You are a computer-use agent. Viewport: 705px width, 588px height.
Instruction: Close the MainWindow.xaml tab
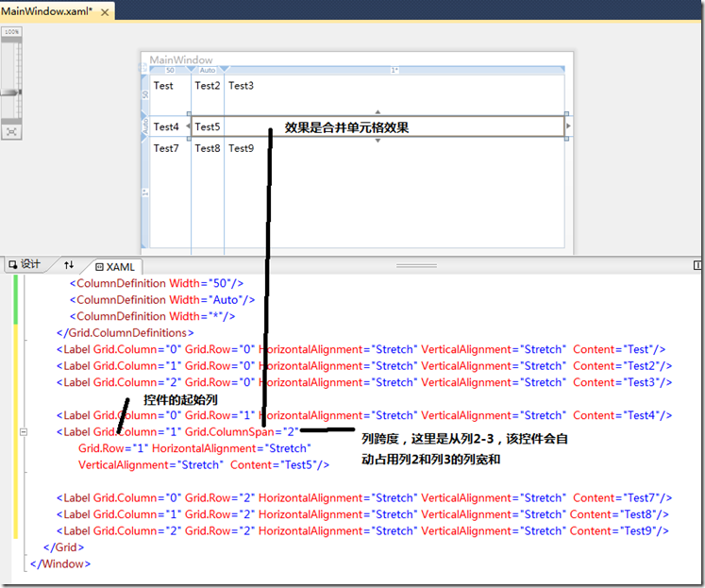coord(105,12)
